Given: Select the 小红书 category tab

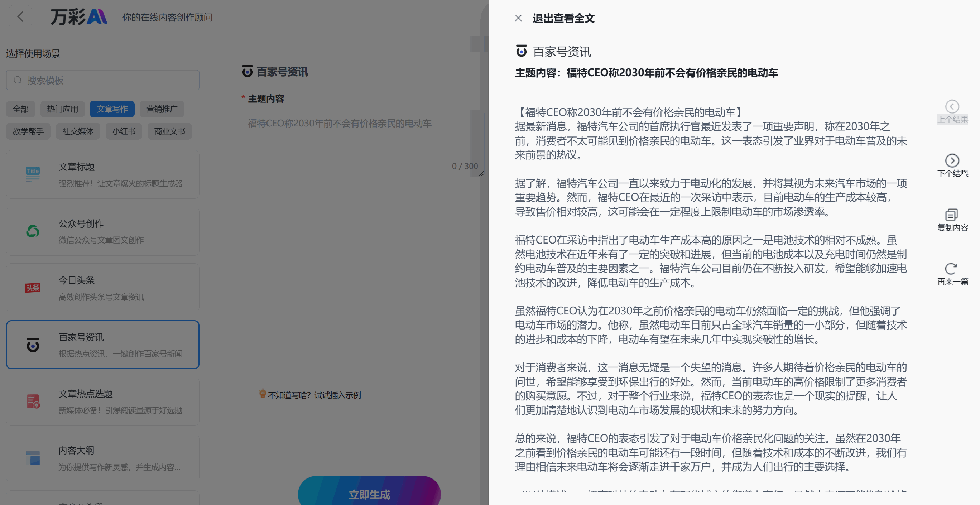Looking at the screenshot, I should 124,131.
